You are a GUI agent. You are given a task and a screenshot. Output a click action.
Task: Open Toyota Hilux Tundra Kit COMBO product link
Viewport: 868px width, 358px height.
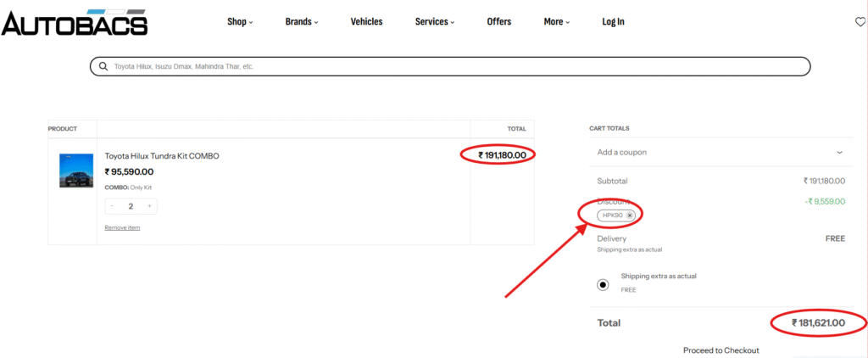[x=162, y=156]
